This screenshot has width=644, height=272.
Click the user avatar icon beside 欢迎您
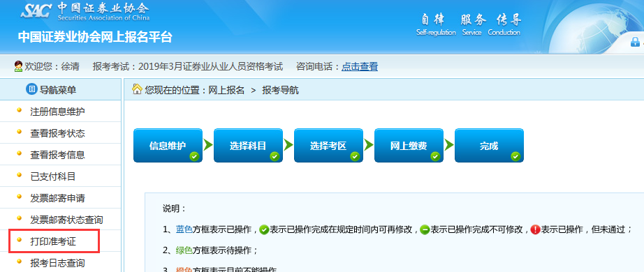(18, 66)
